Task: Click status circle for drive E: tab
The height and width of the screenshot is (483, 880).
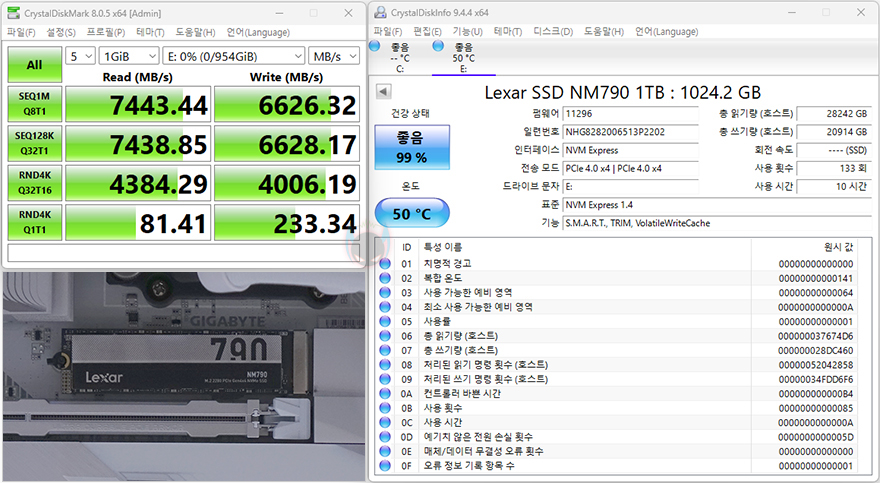Action: tap(438, 46)
